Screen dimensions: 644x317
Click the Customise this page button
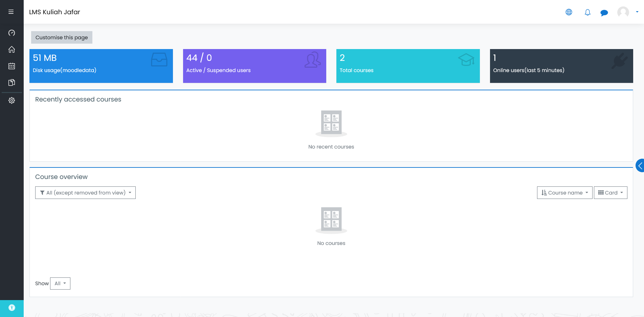(62, 38)
